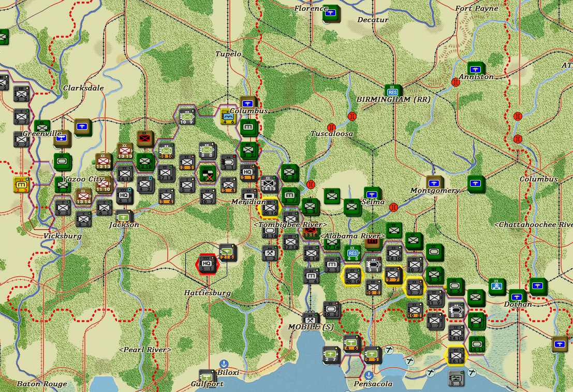Image resolution: width=573 pixels, height=392 pixels.
Task: Select the infantry 11-9 division
Action: (x=435, y=298)
